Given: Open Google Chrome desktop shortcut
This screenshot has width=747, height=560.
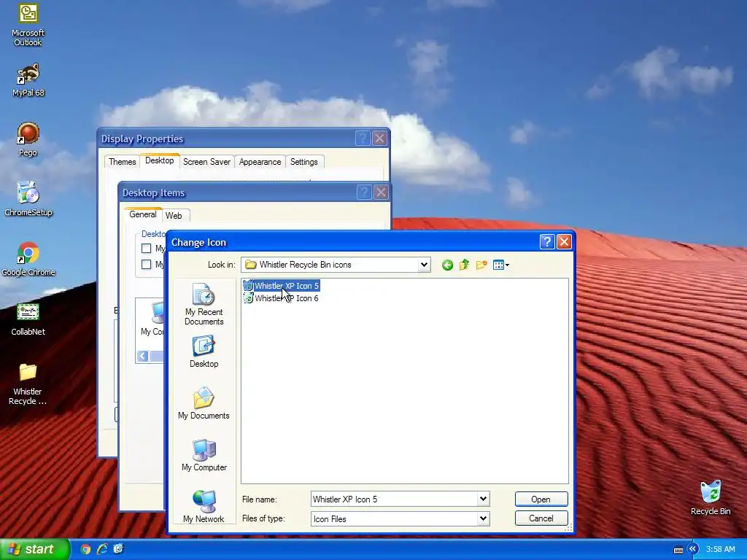Looking at the screenshot, I should [x=28, y=260].
